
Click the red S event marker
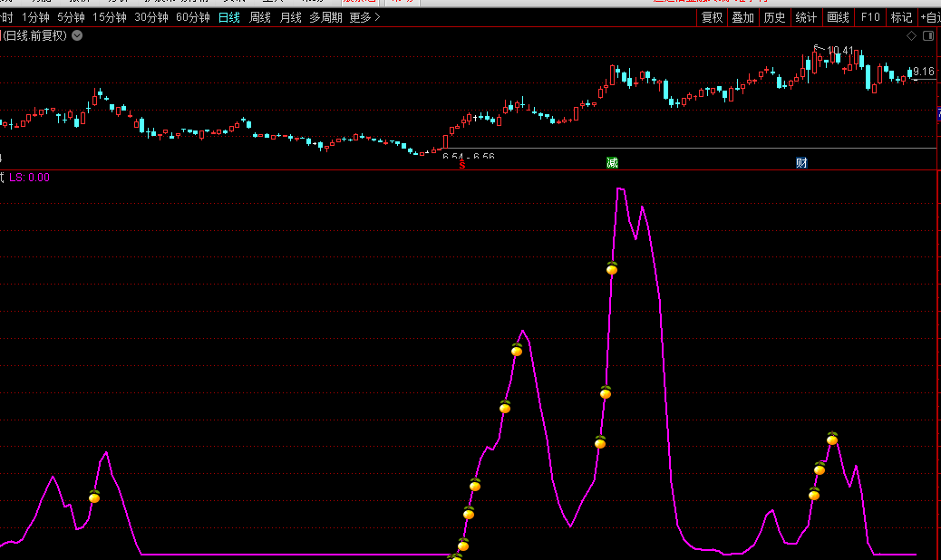(462, 164)
